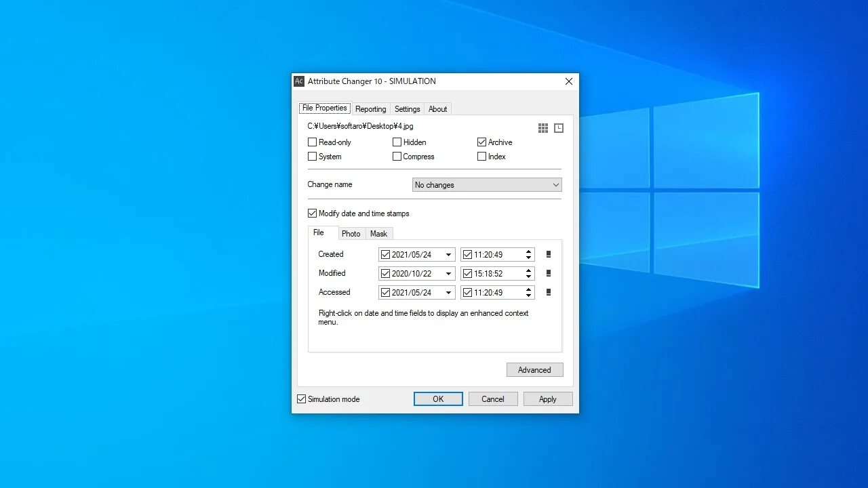Switch to the Reporting tab
This screenshot has height=488, width=868.
[371, 109]
